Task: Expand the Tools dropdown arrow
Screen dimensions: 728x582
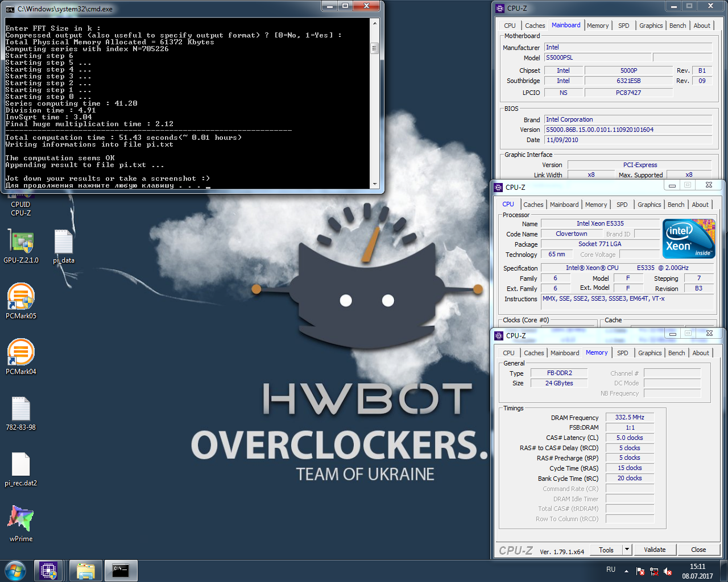Action: point(627,550)
